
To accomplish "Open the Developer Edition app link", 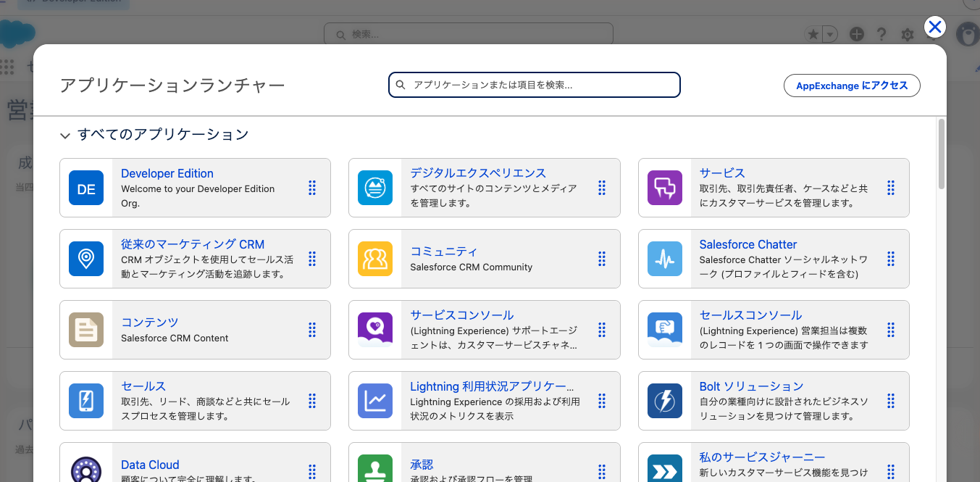I will click(167, 173).
